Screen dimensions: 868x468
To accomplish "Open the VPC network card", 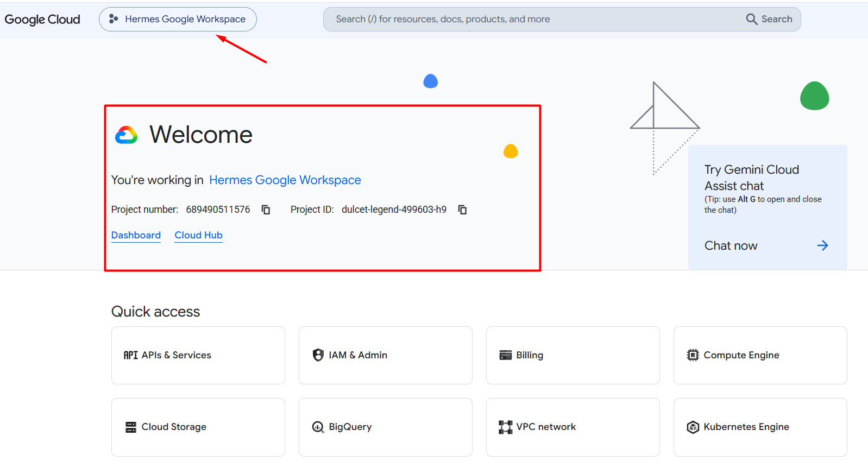I will pyautogui.click(x=573, y=427).
